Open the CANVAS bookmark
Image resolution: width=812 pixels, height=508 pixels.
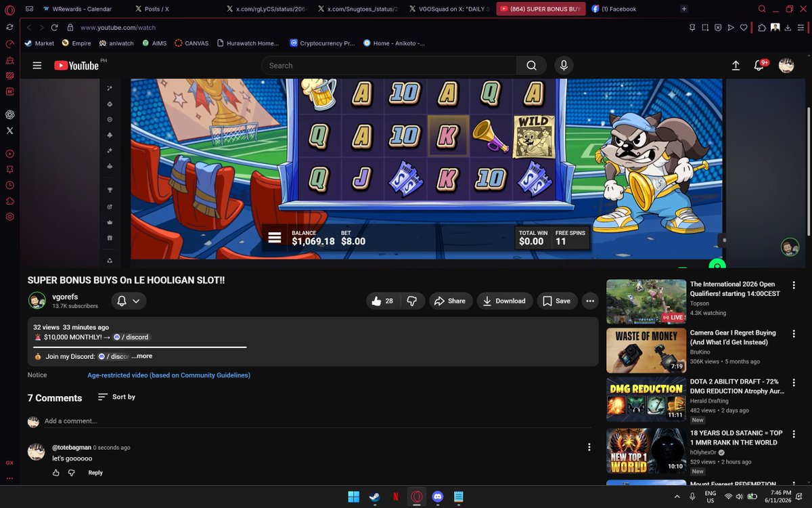[x=191, y=43]
